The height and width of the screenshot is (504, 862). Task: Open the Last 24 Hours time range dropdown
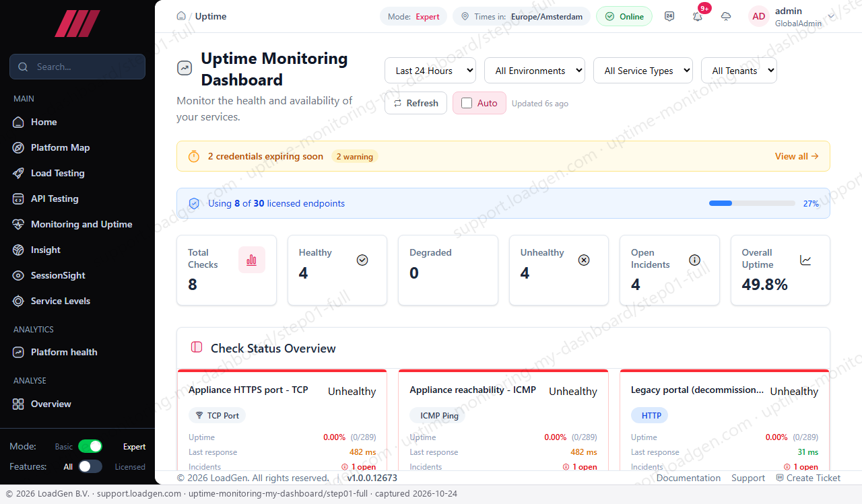point(430,71)
